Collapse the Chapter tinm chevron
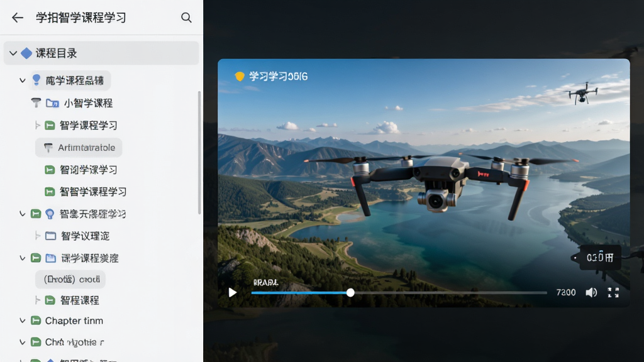644x362 pixels. [x=23, y=321]
